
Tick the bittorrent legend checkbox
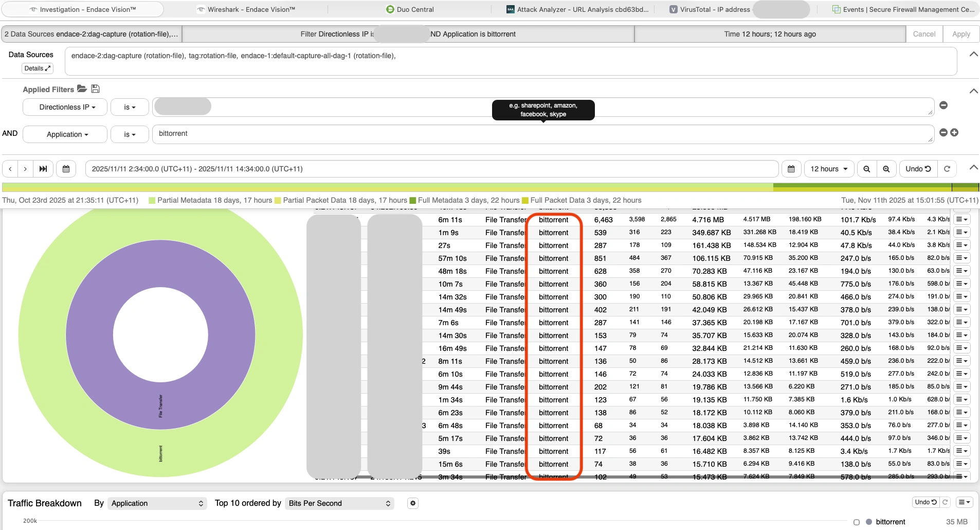[x=856, y=522]
